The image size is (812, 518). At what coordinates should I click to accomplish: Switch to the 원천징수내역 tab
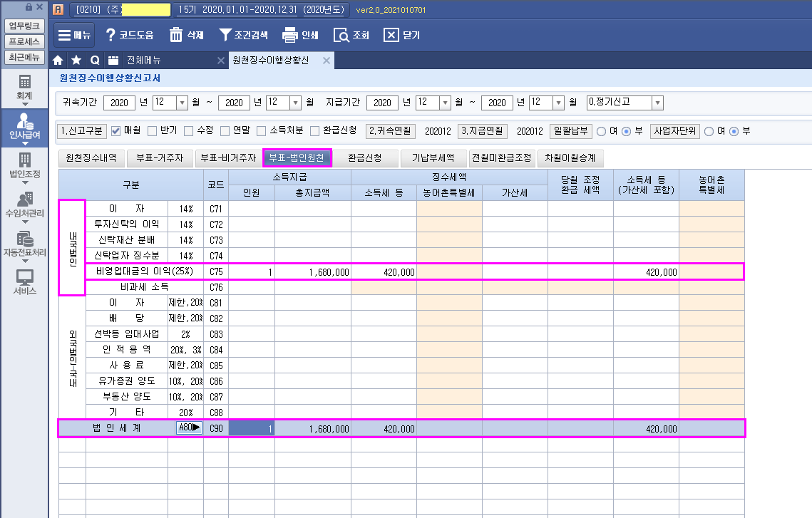[x=91, y=157]
